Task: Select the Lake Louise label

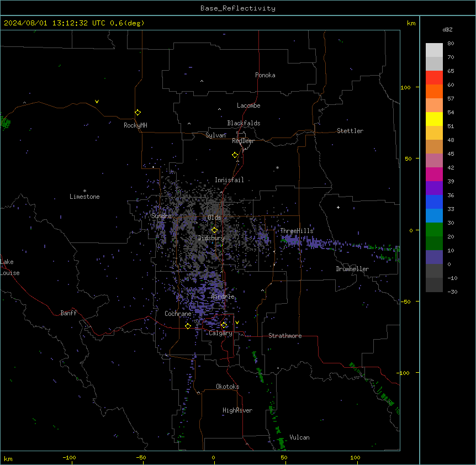Action: 10,267
